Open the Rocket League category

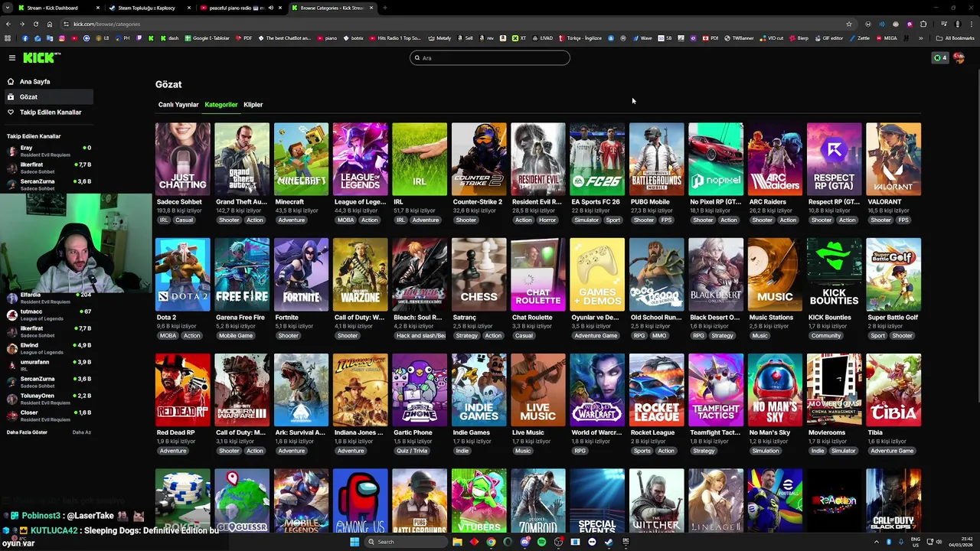click(x=657, y=390)
